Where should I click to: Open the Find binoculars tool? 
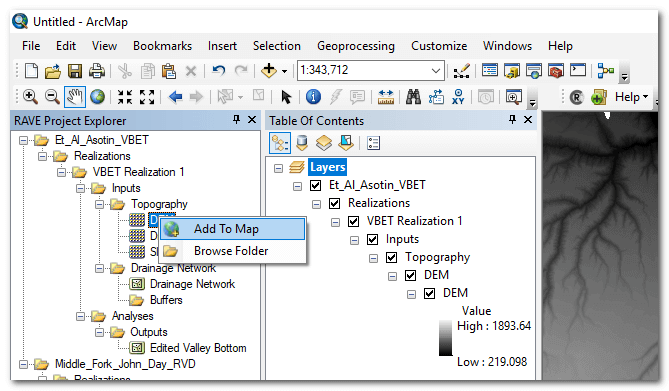(413, 97)
